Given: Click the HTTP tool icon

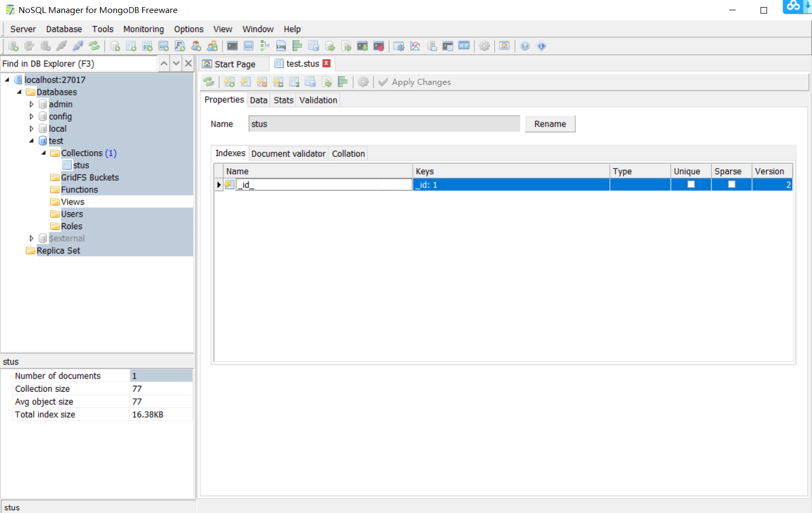Looking at the screenshot, I should point(464,46).
